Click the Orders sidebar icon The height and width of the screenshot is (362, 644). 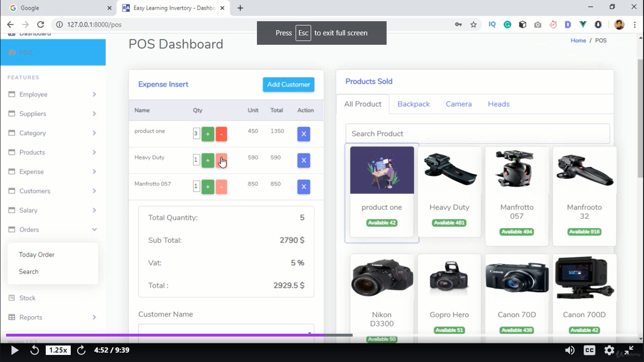click(12, 230)
